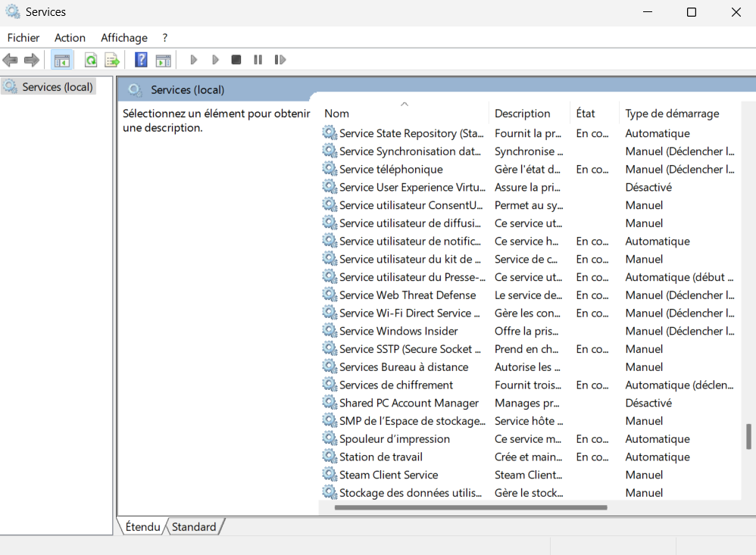Select Service utilisateur du kit de row

coord(530,259)
